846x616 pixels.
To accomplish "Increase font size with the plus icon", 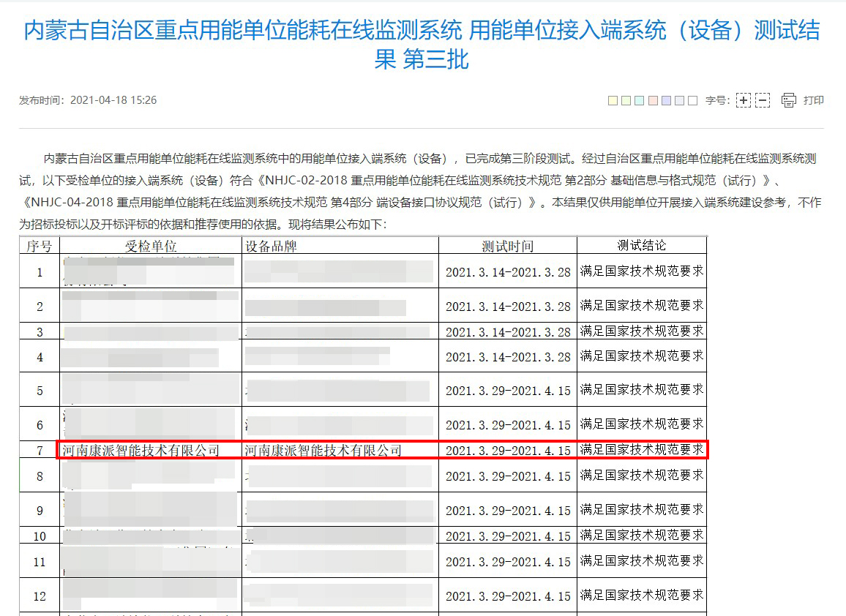I will (x=743, y=100).
